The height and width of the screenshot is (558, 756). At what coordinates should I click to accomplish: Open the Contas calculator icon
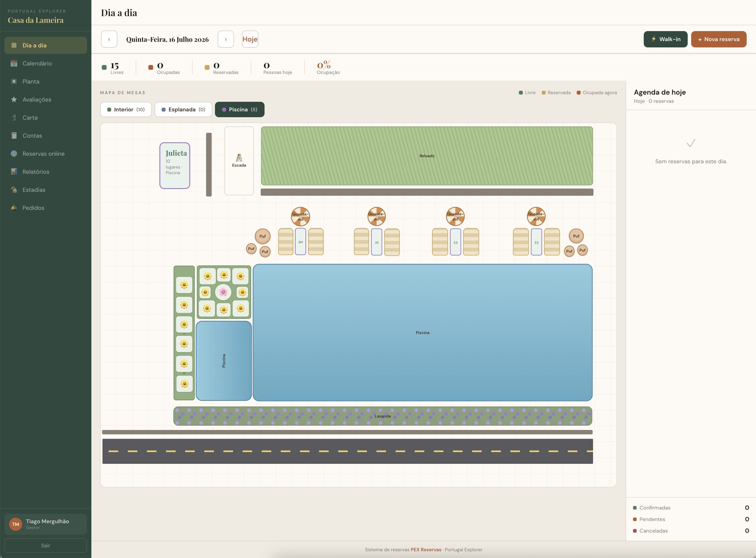(14, 136)
